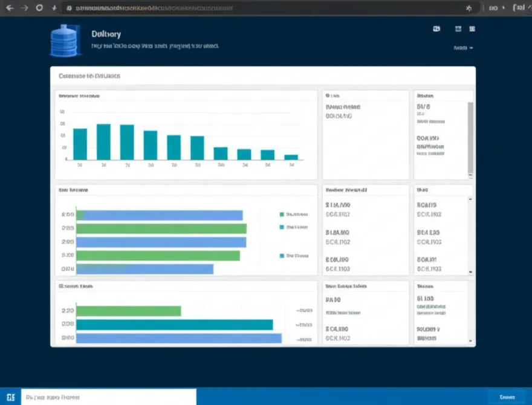532x405 pixels.
Task: Toggle the lowest blue legend entry
Action: 294,256
